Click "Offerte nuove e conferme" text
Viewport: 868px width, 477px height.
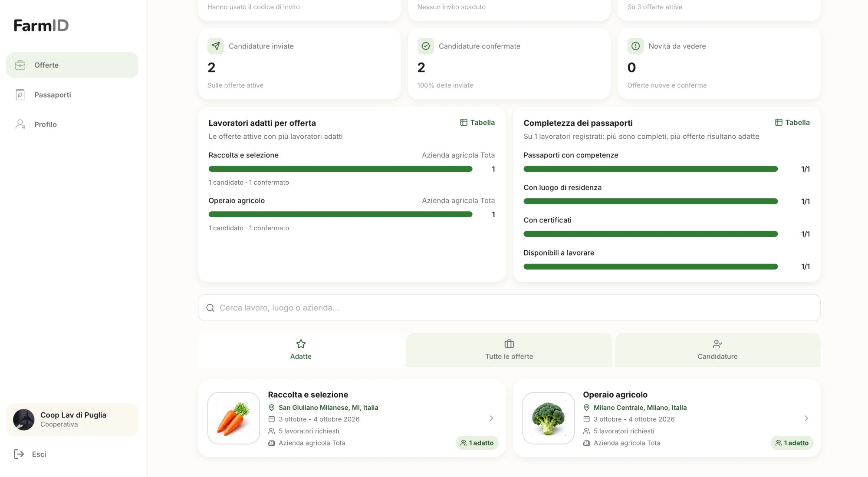point(667,85)
